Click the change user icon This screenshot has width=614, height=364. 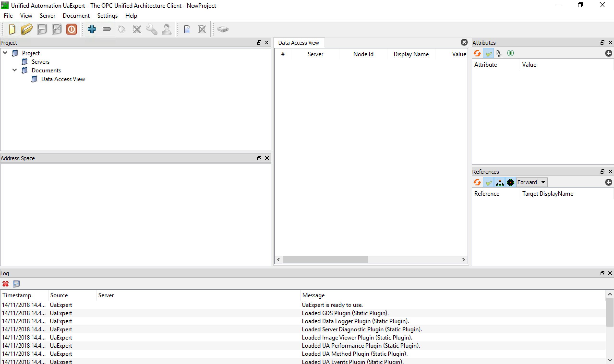tap(167, 29)
